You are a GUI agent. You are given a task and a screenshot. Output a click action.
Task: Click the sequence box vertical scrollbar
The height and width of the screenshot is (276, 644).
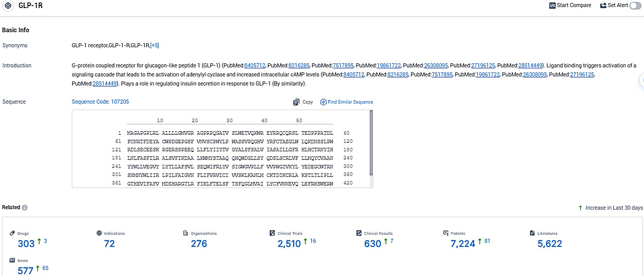pos(371,143)
